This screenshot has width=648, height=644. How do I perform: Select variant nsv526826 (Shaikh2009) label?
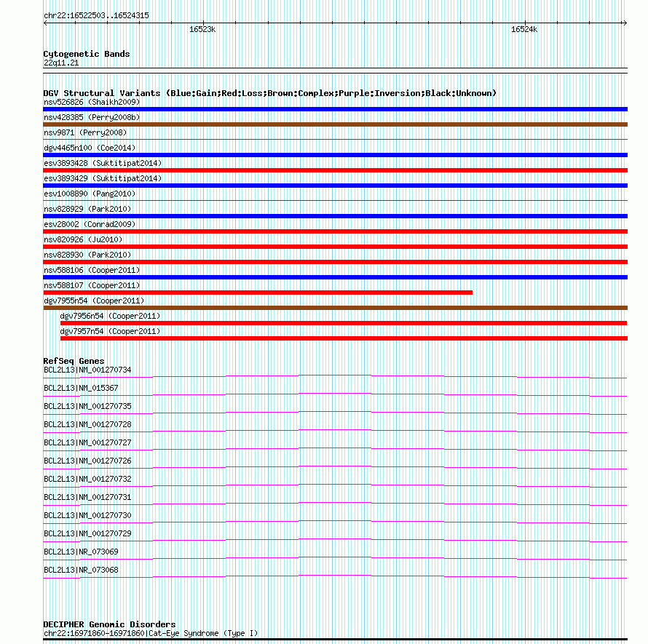(x=92, y=102)
